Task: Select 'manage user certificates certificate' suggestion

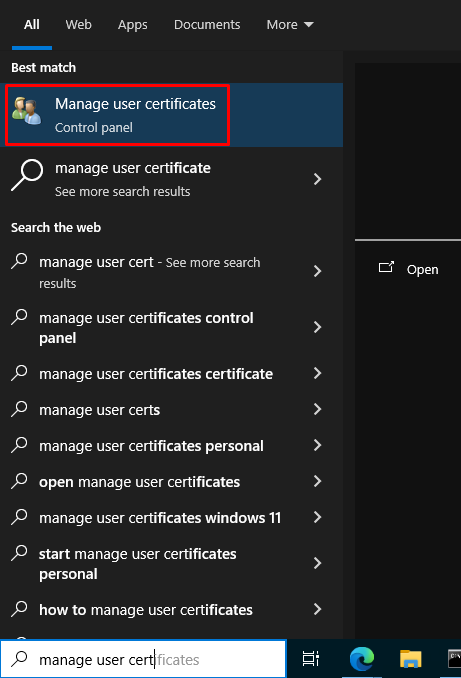Action: coord(171,373)
